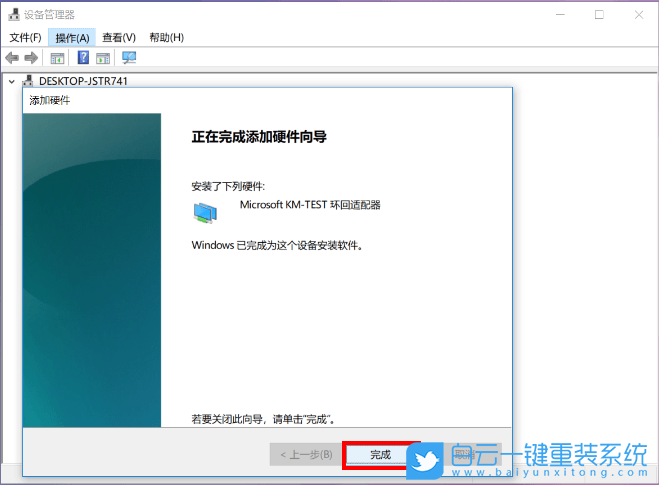Toggle the show/hide action pane icon
Viewport: 659px width, 485px height.
(103, 58)
